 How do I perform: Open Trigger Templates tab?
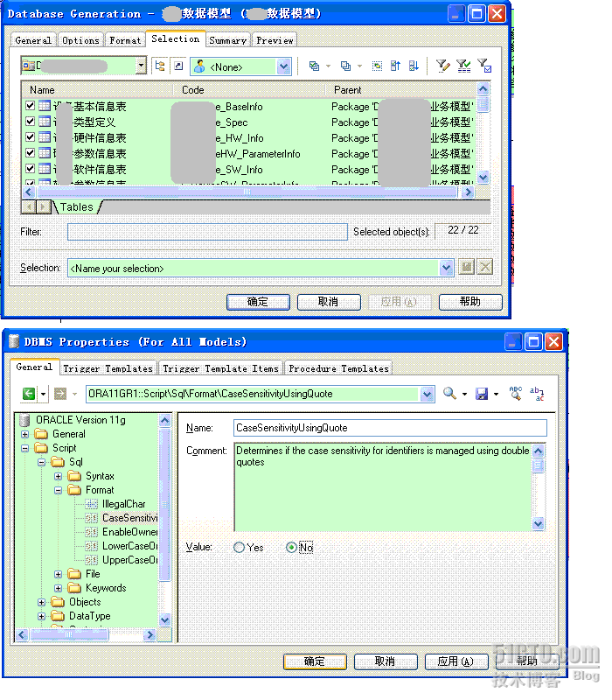tap(108, 368)
